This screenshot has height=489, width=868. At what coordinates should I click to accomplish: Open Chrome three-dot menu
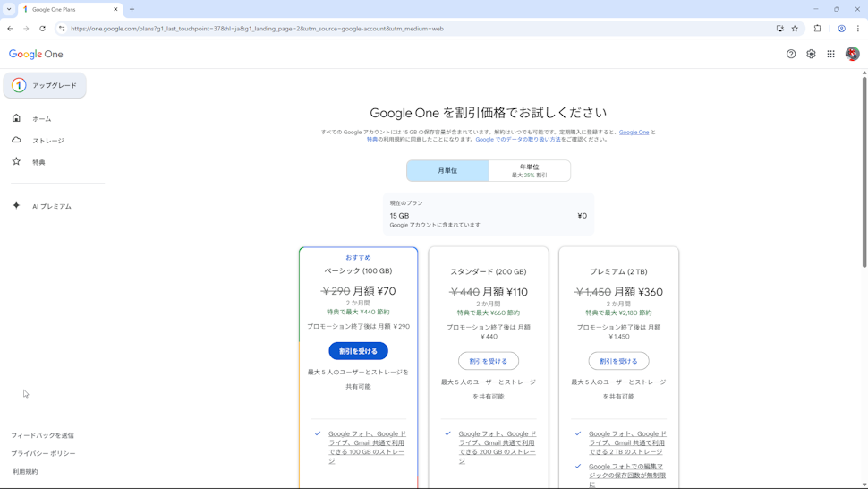pyautogui.click(x=858, y=29)
